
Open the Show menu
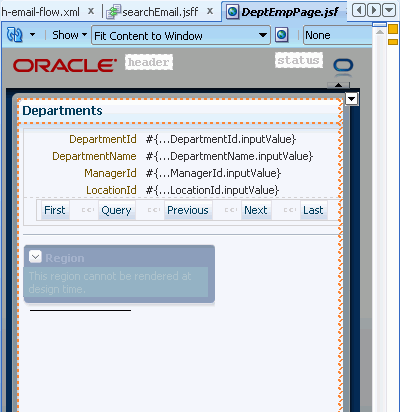pyautogui.click(x=69, y=35)
